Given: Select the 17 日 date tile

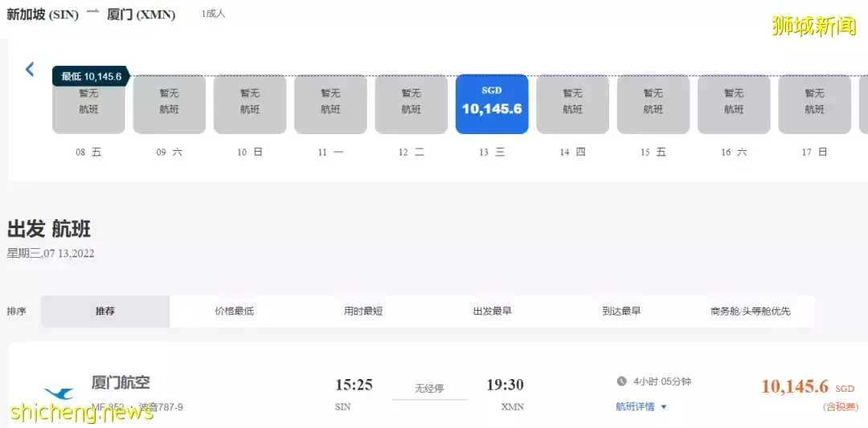Looking at the screenshot, I should tap(814, 104).
